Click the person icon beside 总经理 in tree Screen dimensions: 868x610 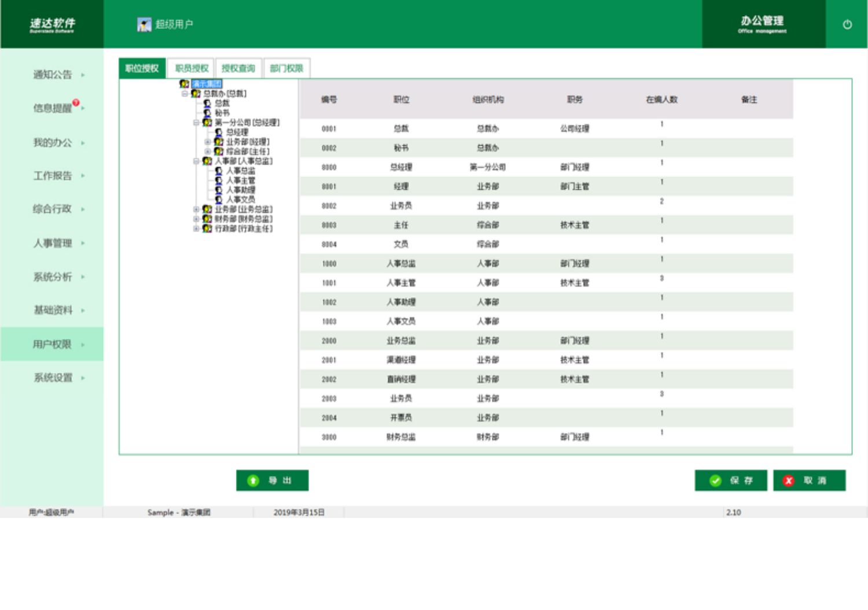pos(218,132)
